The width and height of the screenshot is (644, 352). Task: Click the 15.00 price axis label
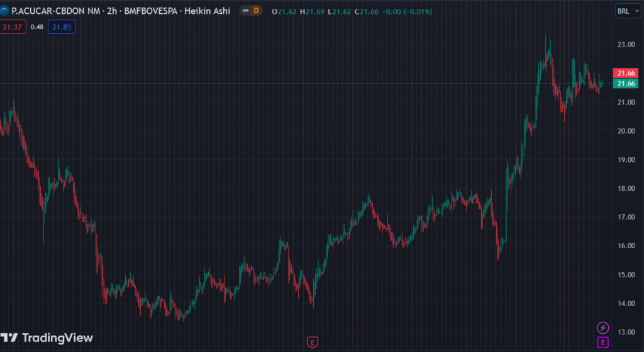[626, 275]
